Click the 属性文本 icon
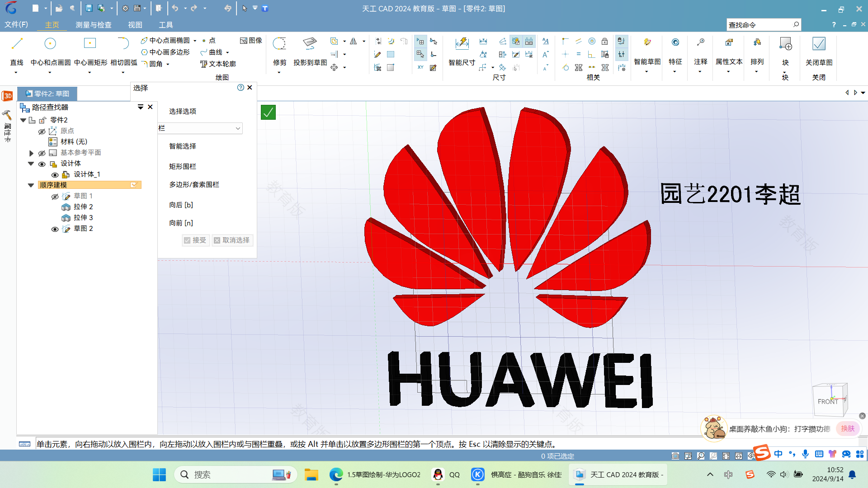868x488 pixels. pos(729,42)
